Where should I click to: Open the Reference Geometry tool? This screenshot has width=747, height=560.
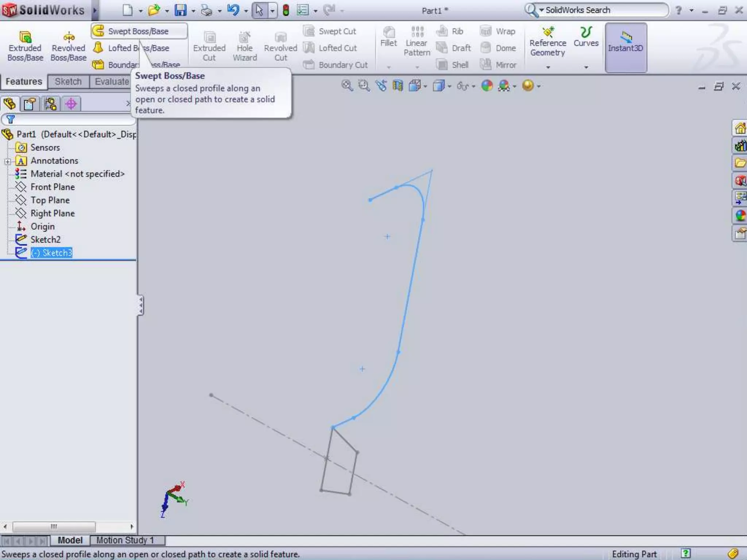547,42
